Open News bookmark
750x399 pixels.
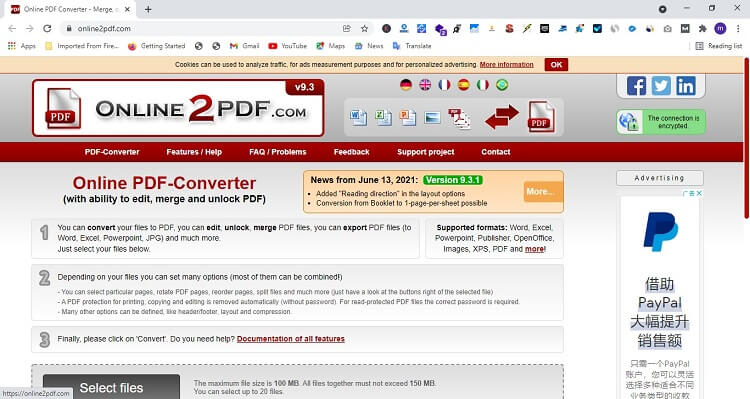369,46
